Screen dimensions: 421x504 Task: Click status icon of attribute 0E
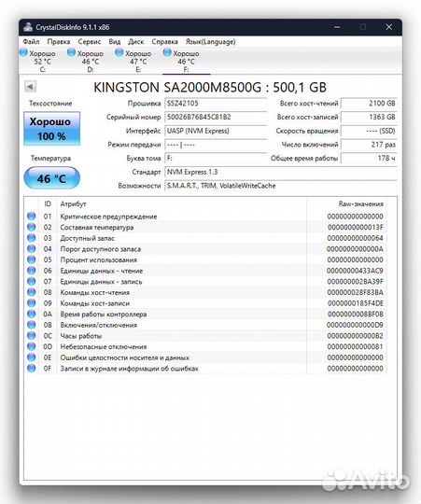(32, 357)
